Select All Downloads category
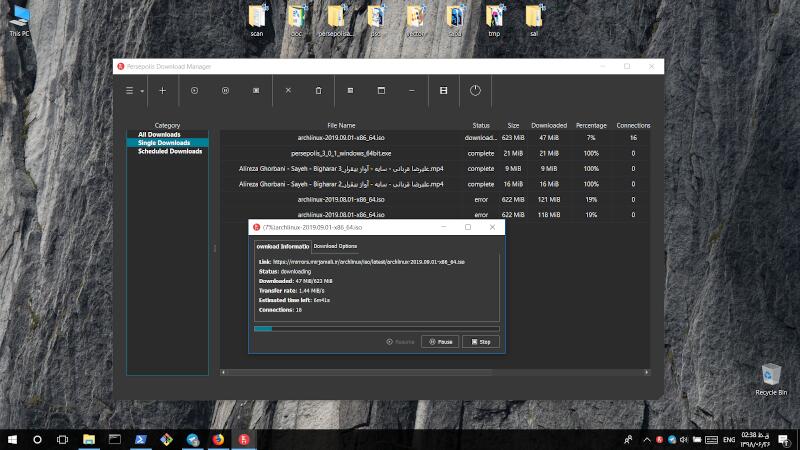 162,134
